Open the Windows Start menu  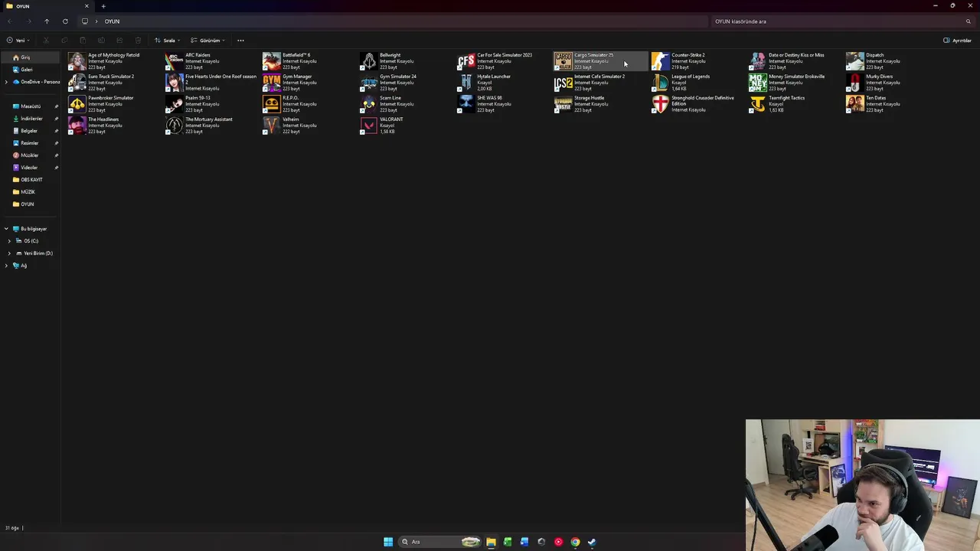[x=388, y=542]
